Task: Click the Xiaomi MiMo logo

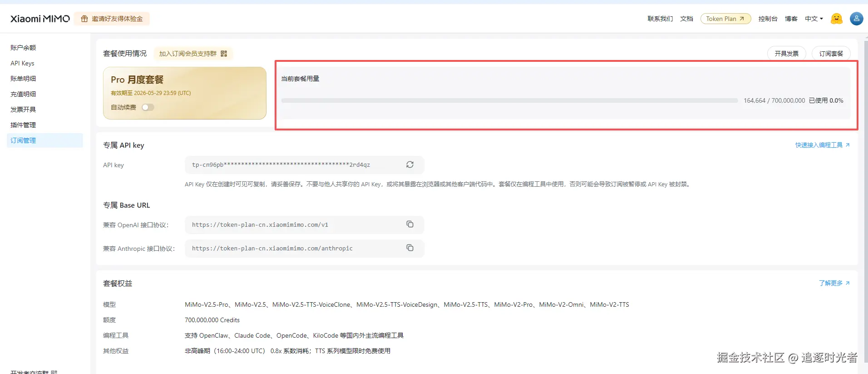Action: [40, 19]
